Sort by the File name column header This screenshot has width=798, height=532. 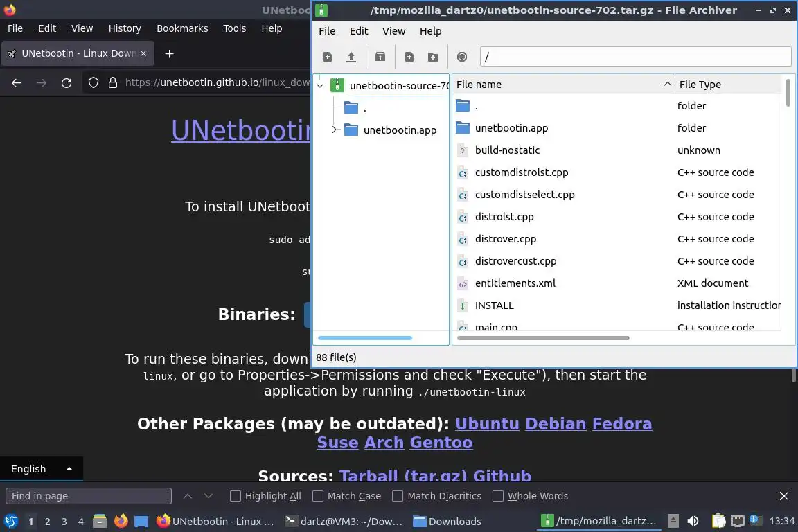[563, 85]
